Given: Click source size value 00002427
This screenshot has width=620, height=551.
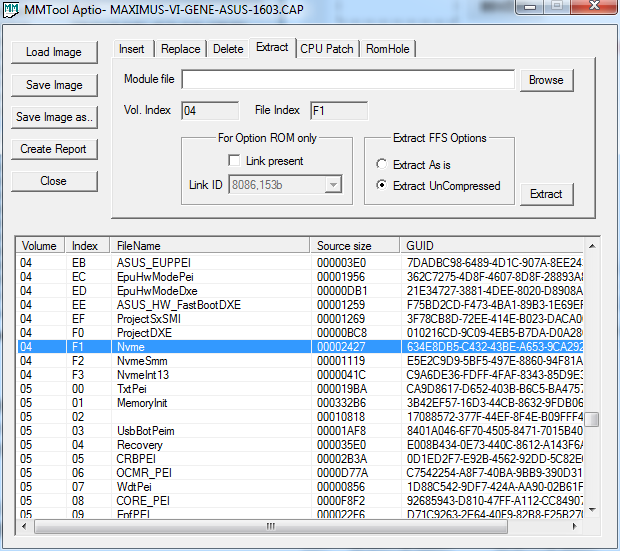Looking at the screenshot, I should [x=341, y=347].
